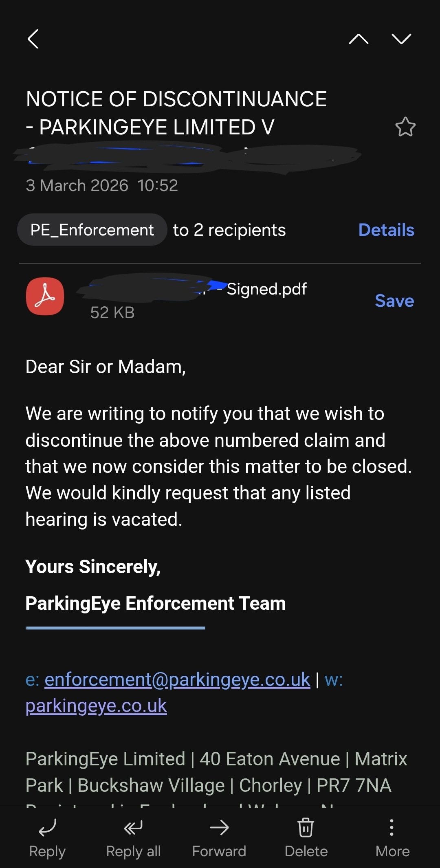
Task: Open the More options menu
Action: pos(392,828)
